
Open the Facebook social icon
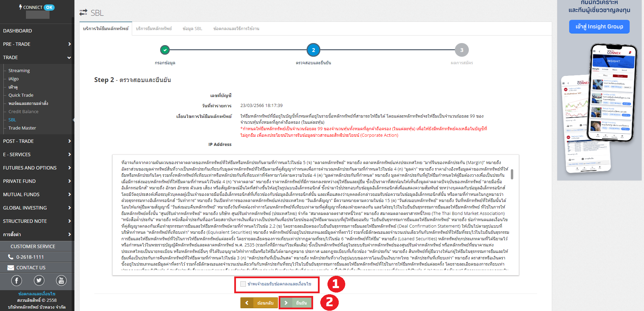click(x=17, y=281)
